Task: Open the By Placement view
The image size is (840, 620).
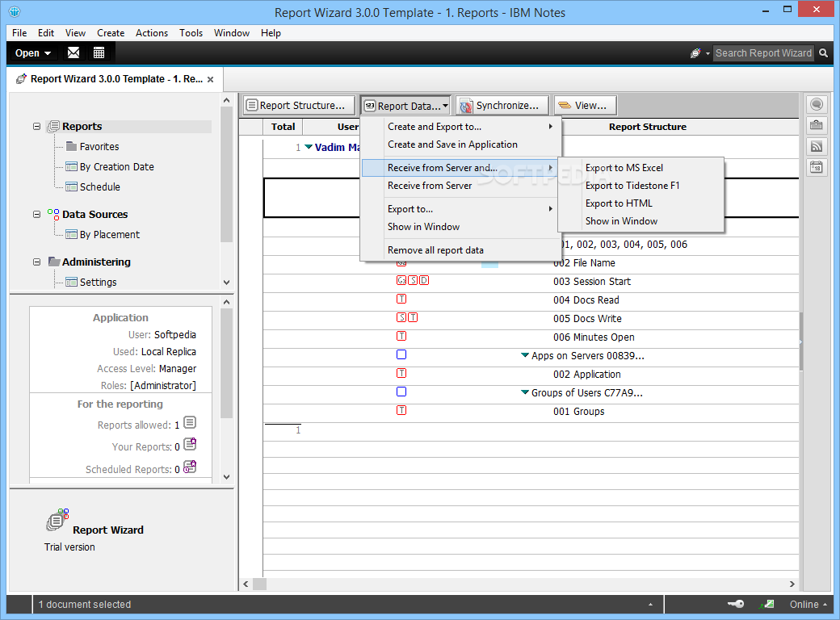Action: coord(109,234)
